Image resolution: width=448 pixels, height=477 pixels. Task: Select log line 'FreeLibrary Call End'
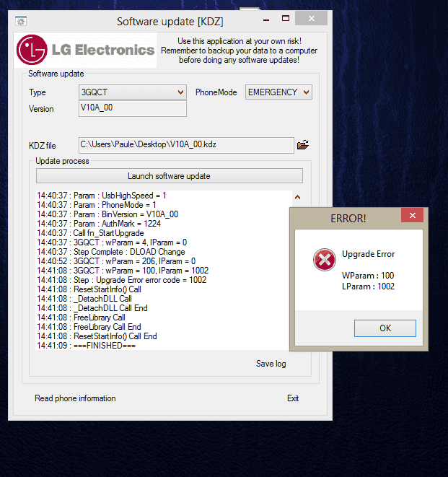pos(89,327)
